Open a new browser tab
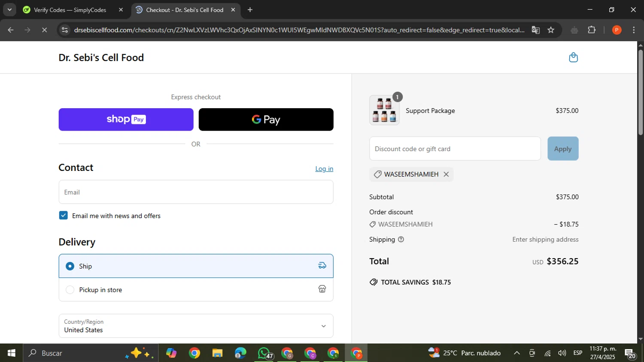The width and height of the screenshot is (644, 362). click(x=250, y=9)
